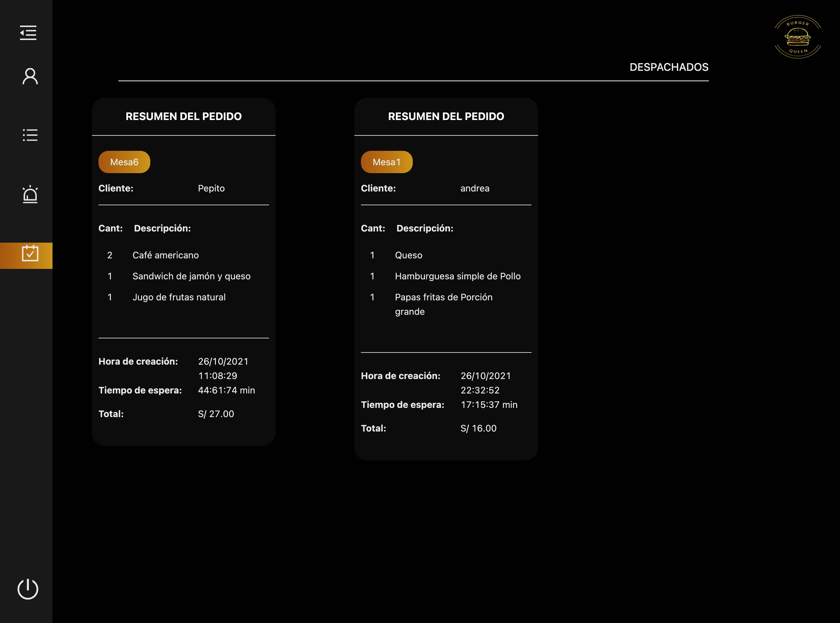Open the kitchen alarm bell icon

tap(30, 194)
